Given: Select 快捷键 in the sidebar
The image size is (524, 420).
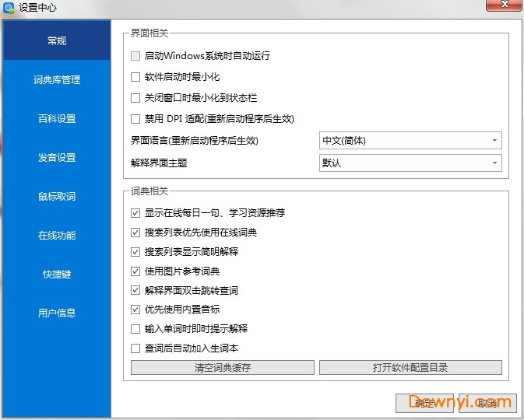Looking at the screenshot, I should click(57, 274).
